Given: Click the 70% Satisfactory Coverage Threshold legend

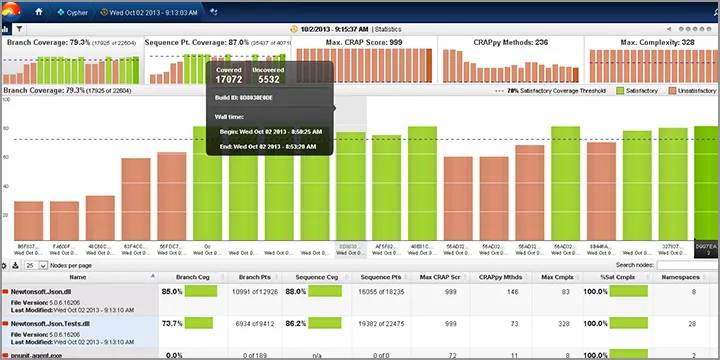Looking at the screenshot, I should [x=550, y=91].
